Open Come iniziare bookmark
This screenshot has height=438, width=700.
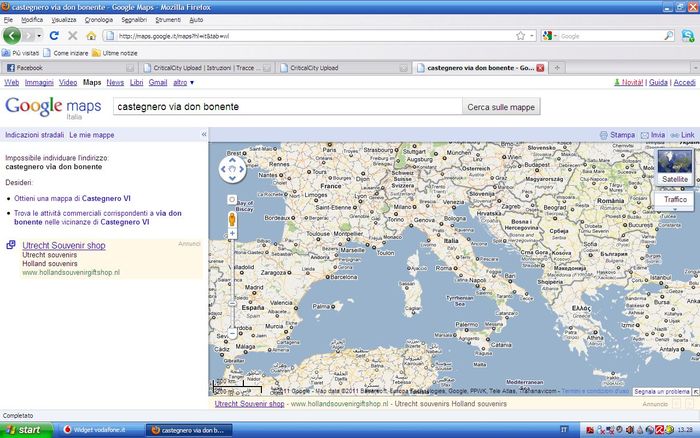[66, 53]
